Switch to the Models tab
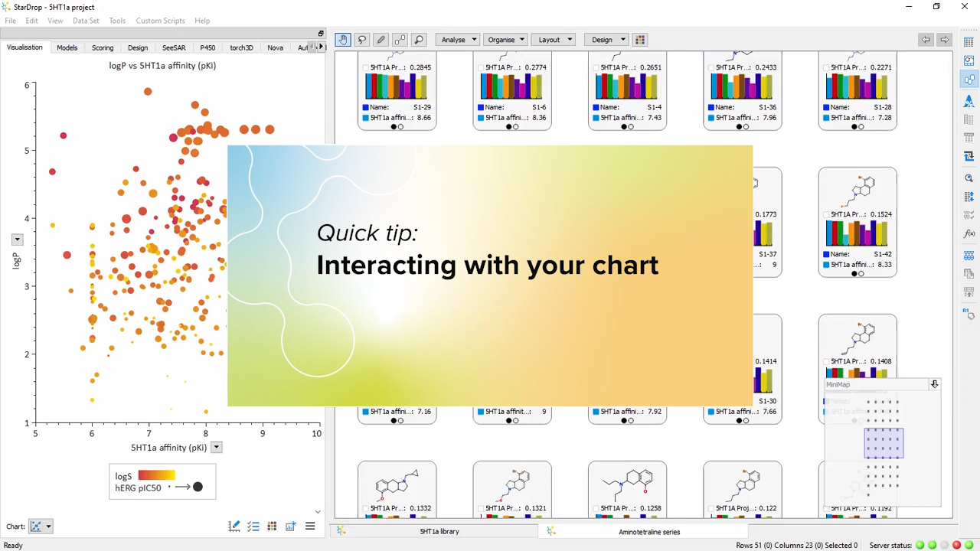The image size is (980, 551). point(67,47)
